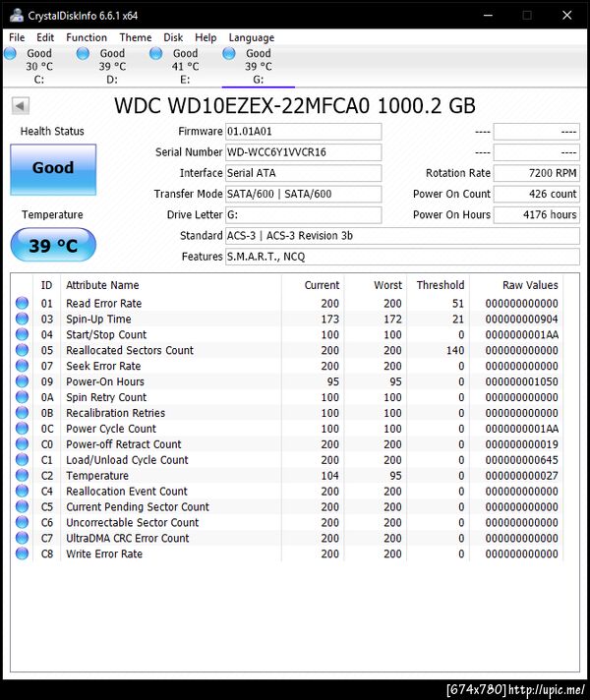
Task: Click status icon for UltraDMA CRC Error Count
Action: point(22,538)
